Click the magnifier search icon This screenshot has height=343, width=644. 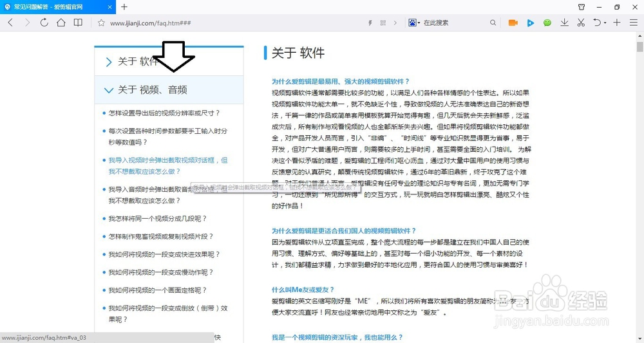point(493,23)
